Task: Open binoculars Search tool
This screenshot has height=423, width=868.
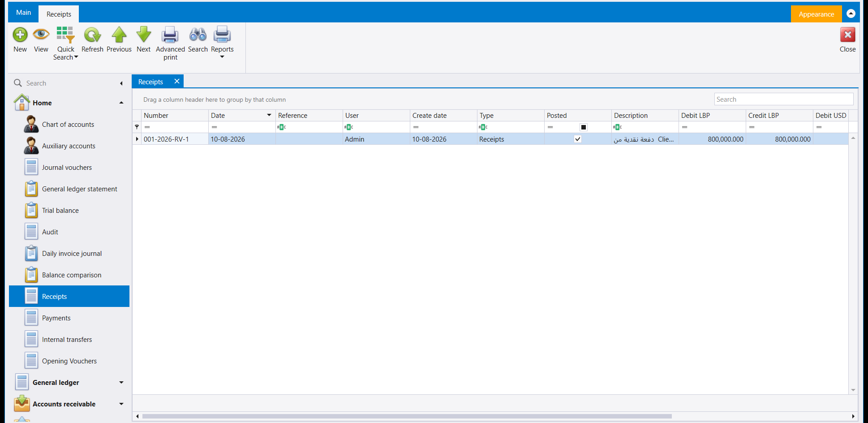Action: (198, 35)
